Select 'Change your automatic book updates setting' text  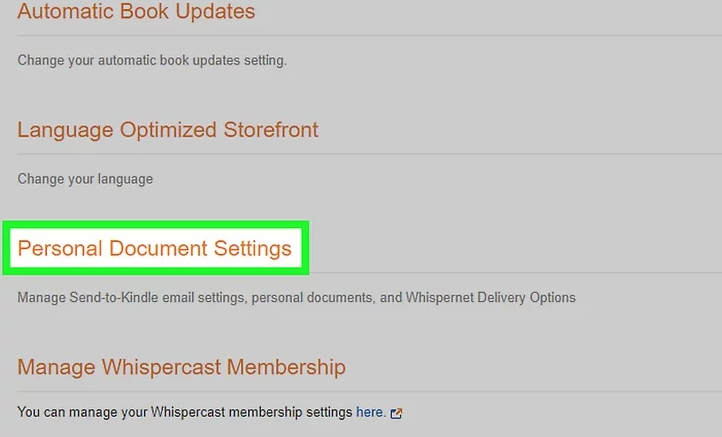(x=152, y=60)
